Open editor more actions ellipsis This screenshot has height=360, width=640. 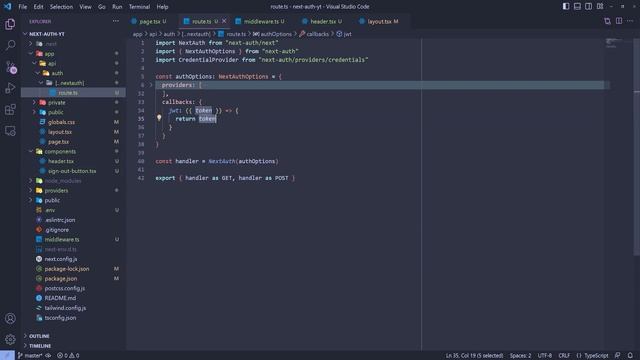click(x=630, y=21)
